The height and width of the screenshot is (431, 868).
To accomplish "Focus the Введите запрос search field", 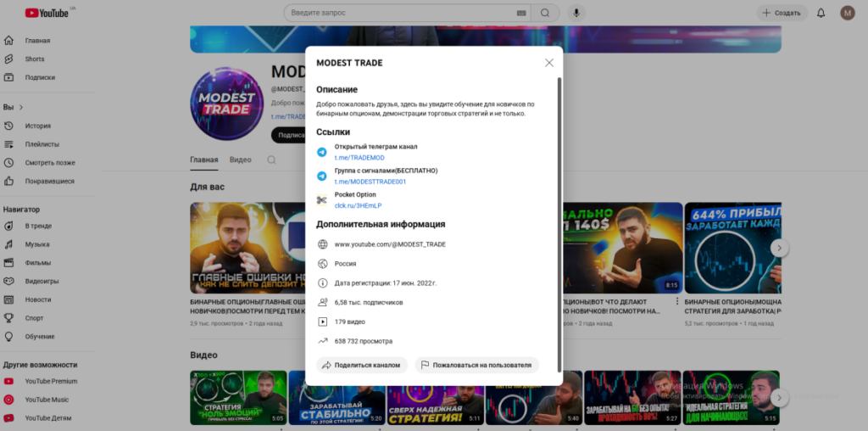I will [403, 13].
